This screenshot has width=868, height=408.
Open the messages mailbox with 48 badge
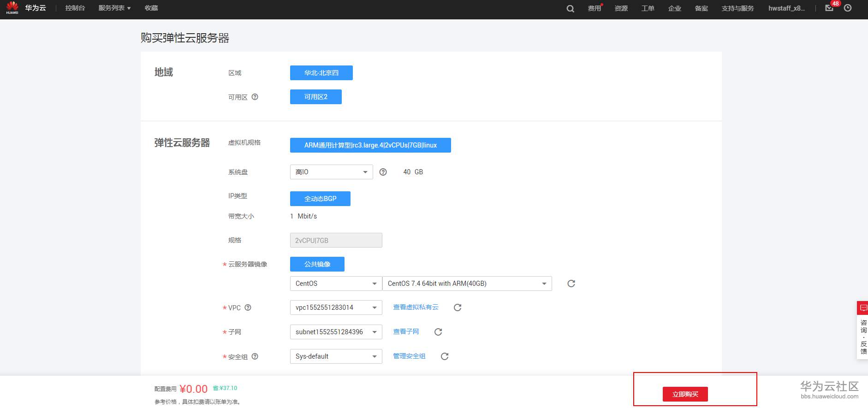(829, 8)
